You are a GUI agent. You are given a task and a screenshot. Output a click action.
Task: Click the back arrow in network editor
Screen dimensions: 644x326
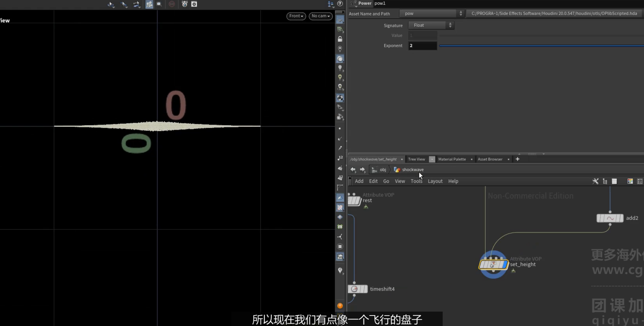click(x=353, y=170)
